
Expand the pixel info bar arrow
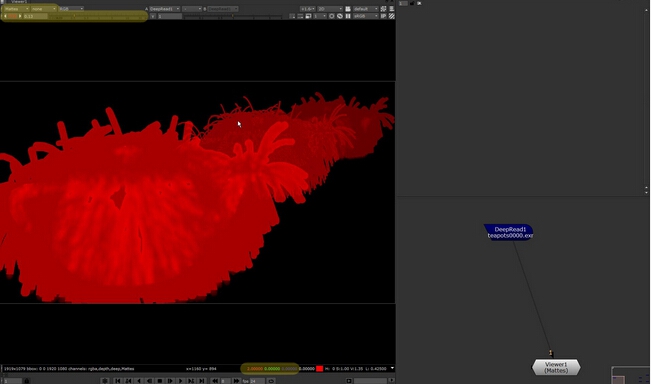point(392,368)
